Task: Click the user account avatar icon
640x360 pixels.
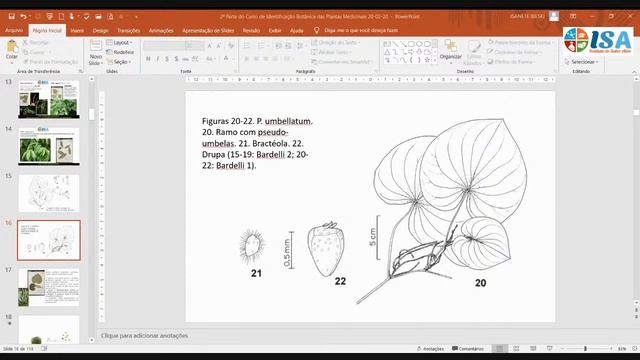Action: (554, 16)
